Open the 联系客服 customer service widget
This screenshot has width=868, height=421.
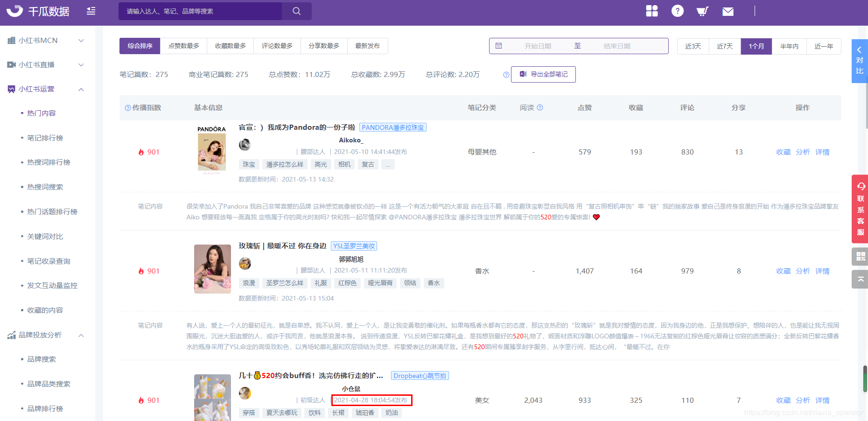860,209
